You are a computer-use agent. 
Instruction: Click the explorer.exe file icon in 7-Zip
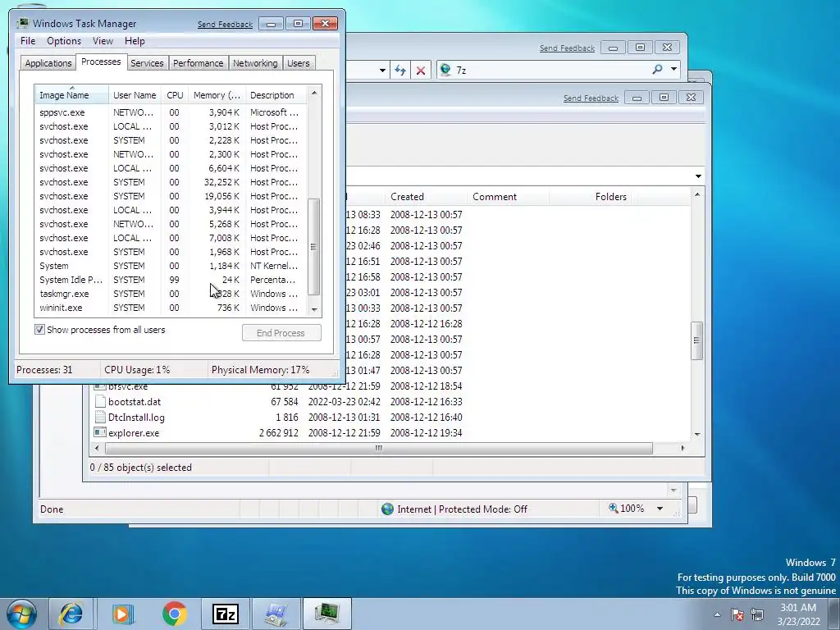coord(99,432)
